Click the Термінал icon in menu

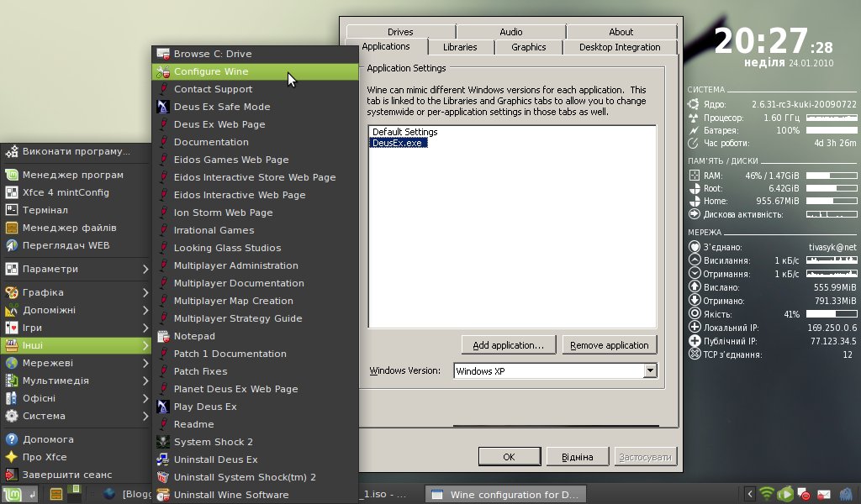point(12,210)
